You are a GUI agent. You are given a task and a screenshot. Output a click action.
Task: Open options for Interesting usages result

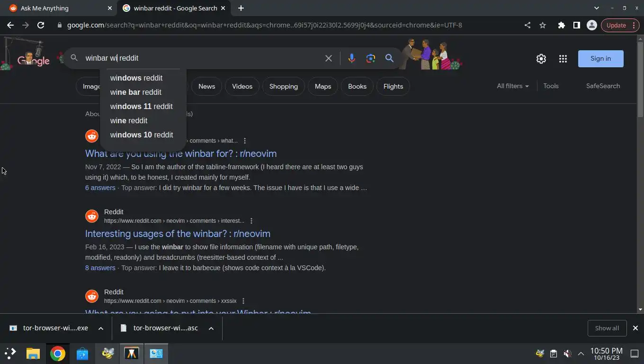(251, 221)
